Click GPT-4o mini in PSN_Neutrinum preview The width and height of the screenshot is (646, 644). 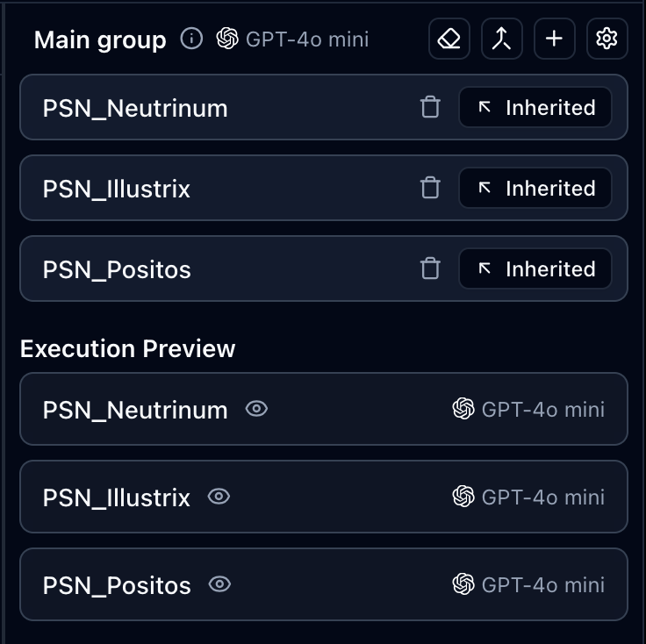(528, 409)
